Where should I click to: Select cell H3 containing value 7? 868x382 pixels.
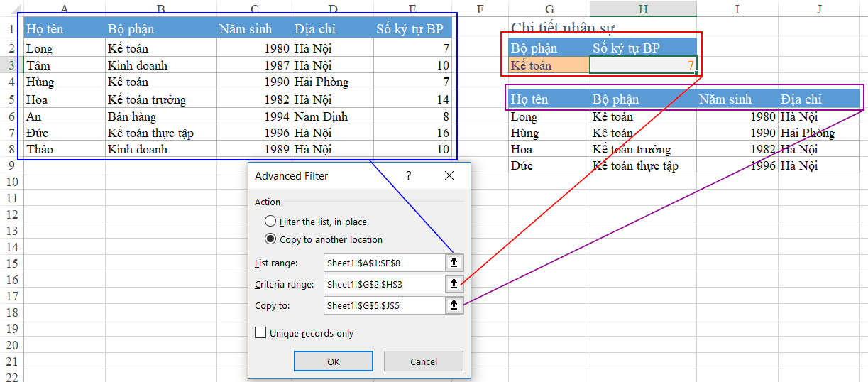tap(642, 65)
